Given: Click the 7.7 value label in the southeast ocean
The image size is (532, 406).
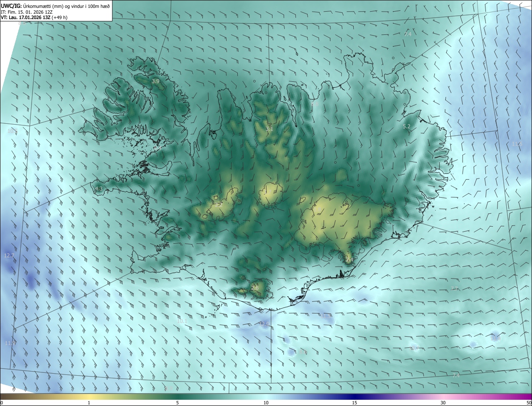Looking at the screenshot, I should 454,289.
